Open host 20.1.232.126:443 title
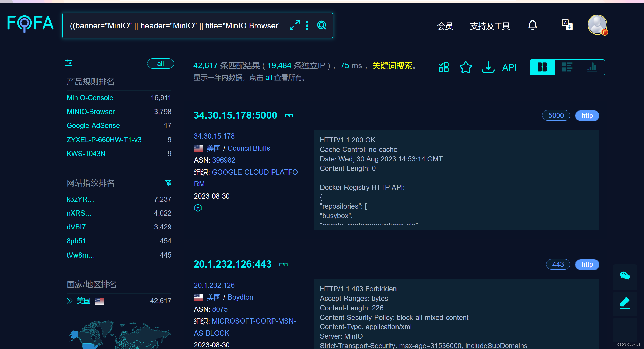 pos(233,264)
